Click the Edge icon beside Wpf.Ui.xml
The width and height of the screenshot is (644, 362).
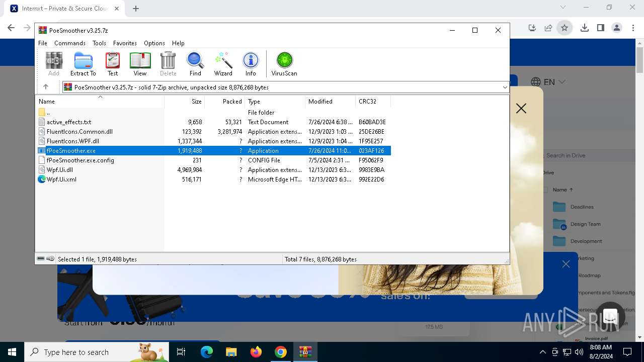coord(42,179)
